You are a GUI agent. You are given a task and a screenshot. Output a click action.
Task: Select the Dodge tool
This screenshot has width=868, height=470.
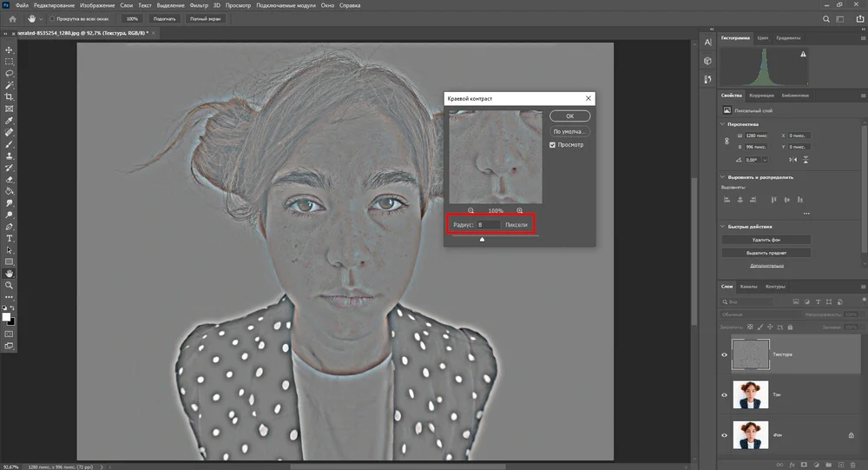click(9, 215)
